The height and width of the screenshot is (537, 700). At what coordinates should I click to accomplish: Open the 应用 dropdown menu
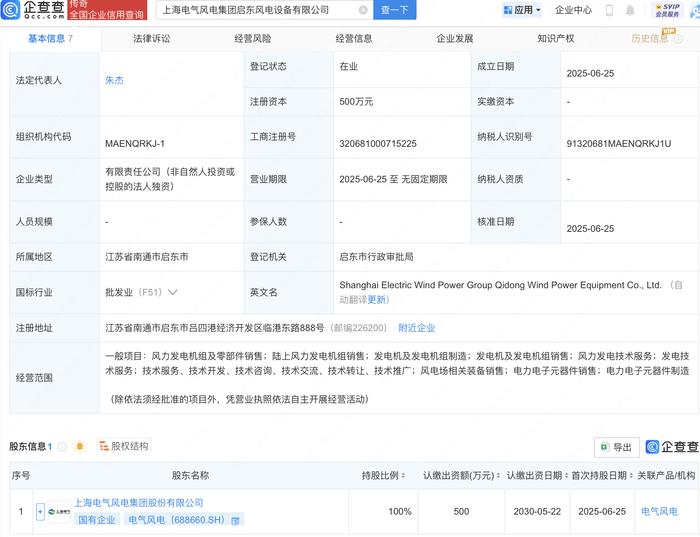pos(521,10)
